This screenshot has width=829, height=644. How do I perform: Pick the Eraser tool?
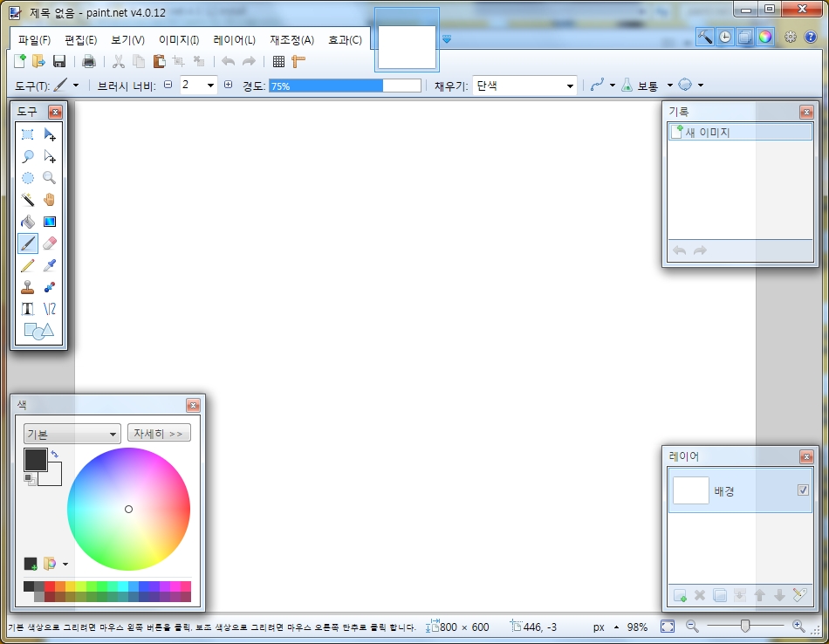50,243
